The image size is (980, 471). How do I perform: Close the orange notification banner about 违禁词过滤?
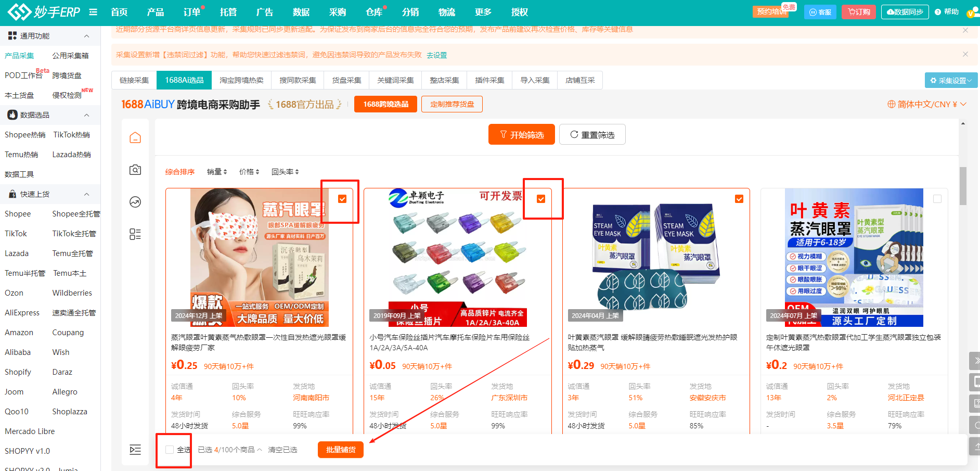(965, 55)
